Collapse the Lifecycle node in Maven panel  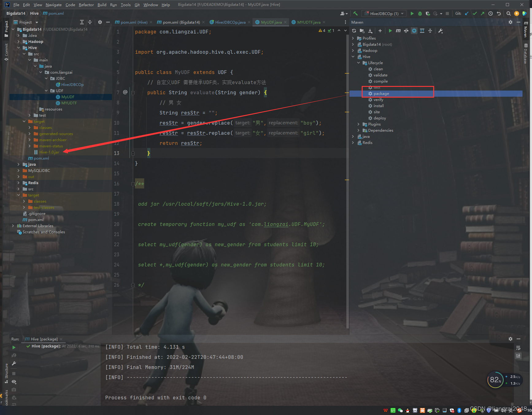[x=358, y=63]
